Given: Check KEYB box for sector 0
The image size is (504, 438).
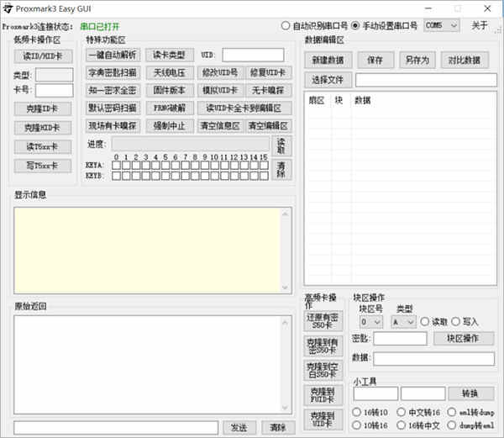Looking at the screenshot, I should coord(117,176).
